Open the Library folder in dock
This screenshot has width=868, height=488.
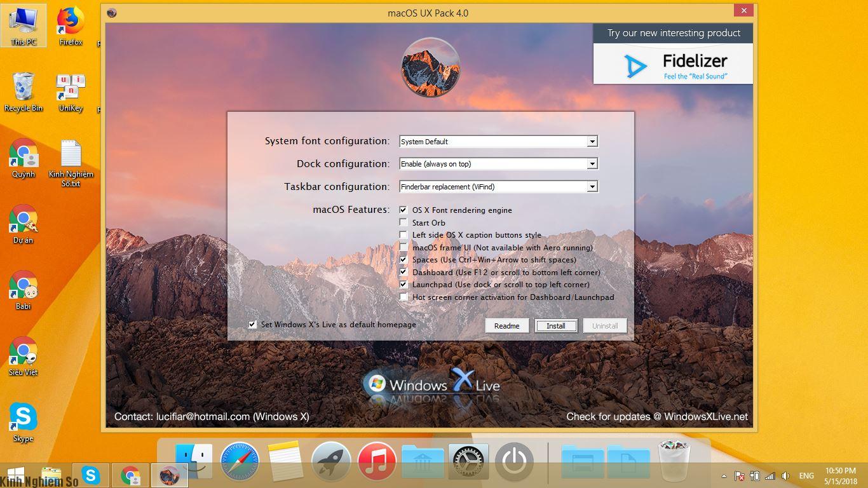pos(423,461)
